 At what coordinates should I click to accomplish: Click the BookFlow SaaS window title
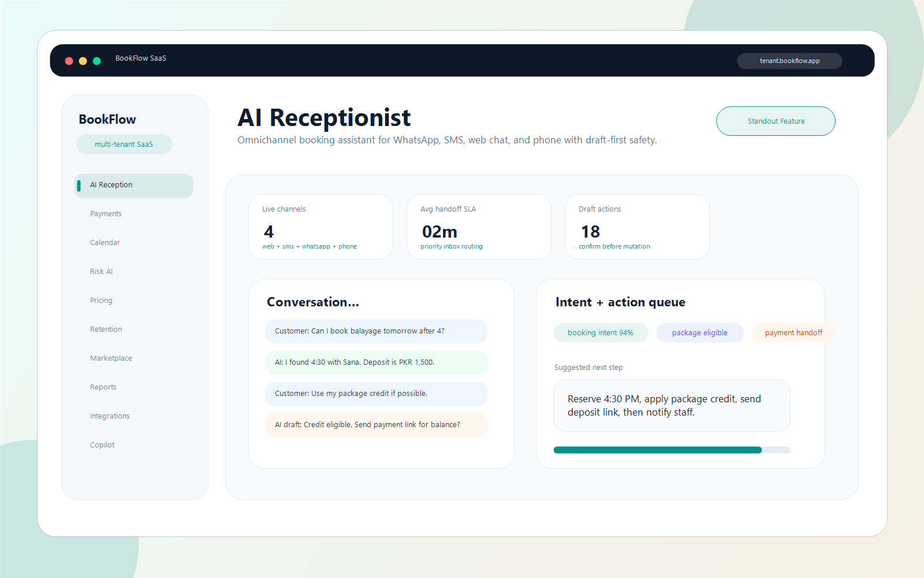(x=141, y=58)
